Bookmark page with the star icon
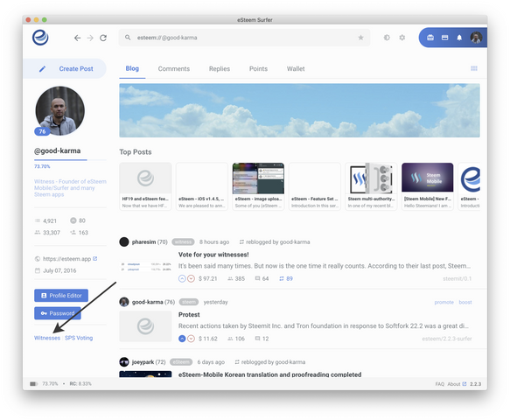The width and height of the screenshot is (510, 420). (x=360, y=38)
